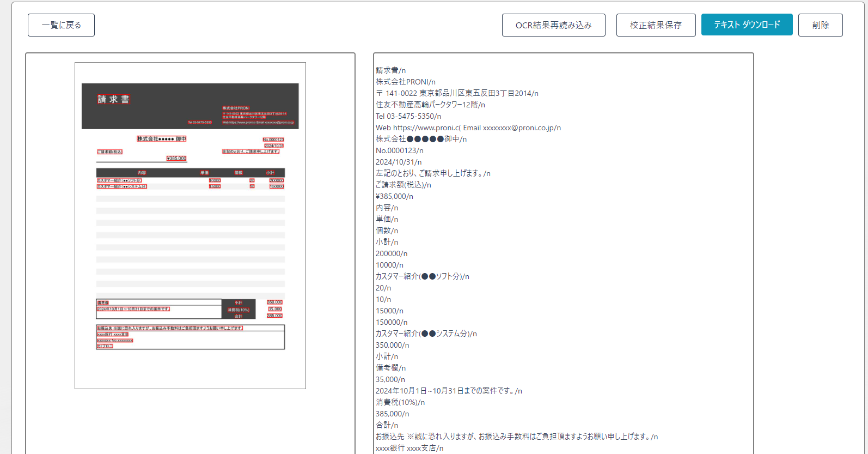Click the 2024年10月1日~10月31日 text line
Screen dimensions: 868x454
[449, 391]
